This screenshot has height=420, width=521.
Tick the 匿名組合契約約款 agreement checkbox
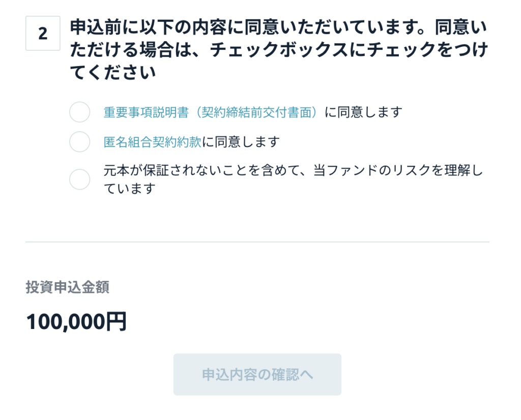79,142
